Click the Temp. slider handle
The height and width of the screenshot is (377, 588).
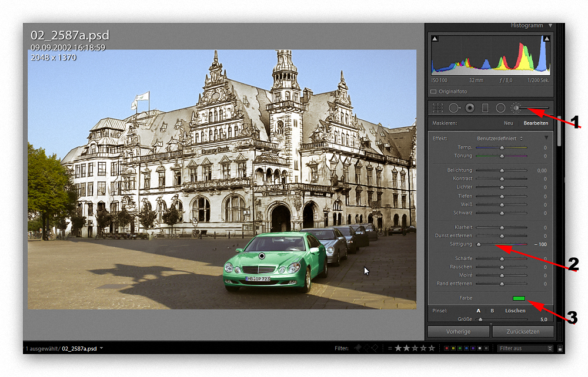(x=502, y=148)
